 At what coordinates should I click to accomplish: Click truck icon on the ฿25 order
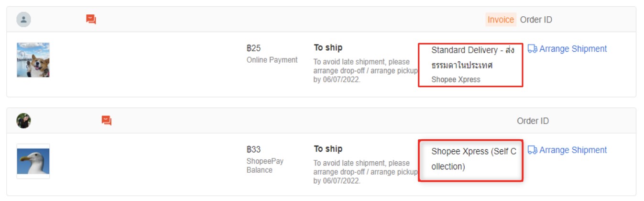coord(532,49)
